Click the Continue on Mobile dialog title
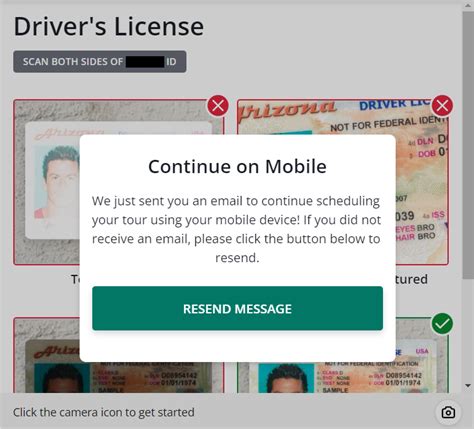Image resolution: width=474 pixels, height=429 pixels. click(x=237, y=166)
